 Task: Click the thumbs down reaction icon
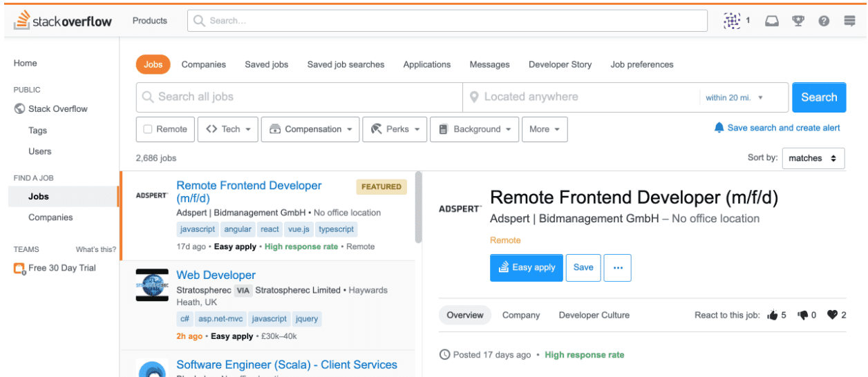[x=802, y=316]
